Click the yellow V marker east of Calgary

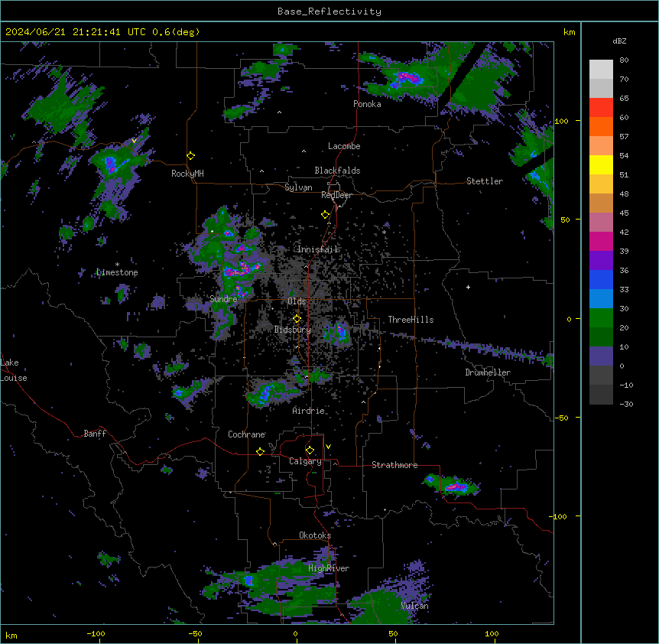328,447
